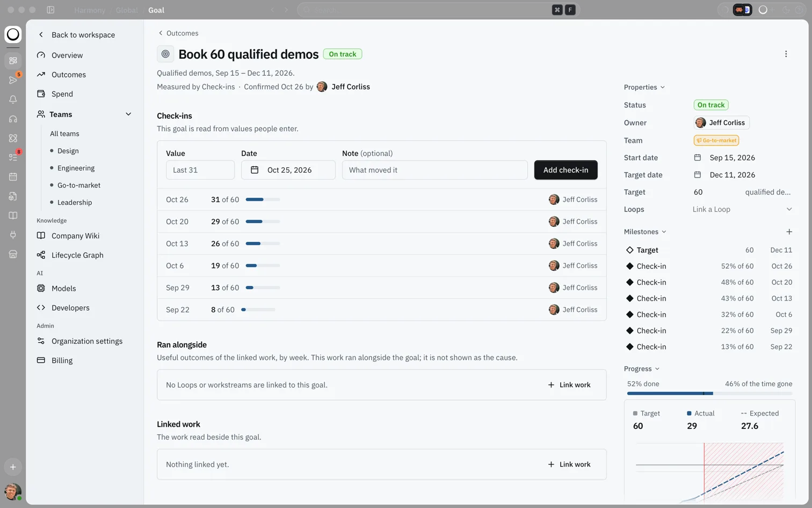Click the Outcomes breadcrumb link
Viewport: 812px width, 508px height.
point(178,33)
